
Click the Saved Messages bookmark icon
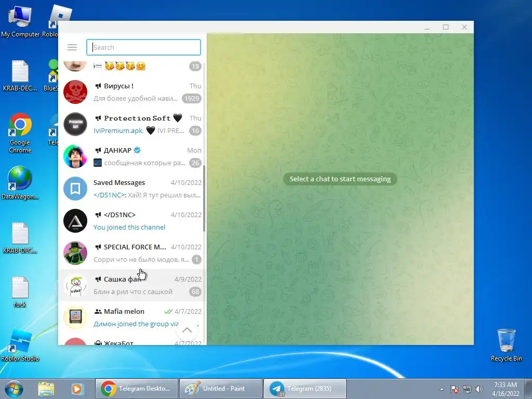75,189
